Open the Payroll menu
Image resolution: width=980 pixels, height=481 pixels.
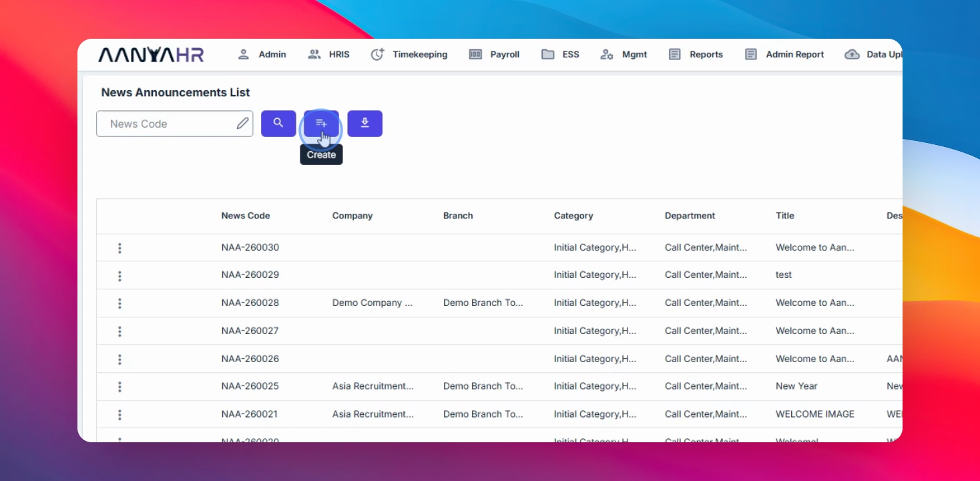pos(494,55)
